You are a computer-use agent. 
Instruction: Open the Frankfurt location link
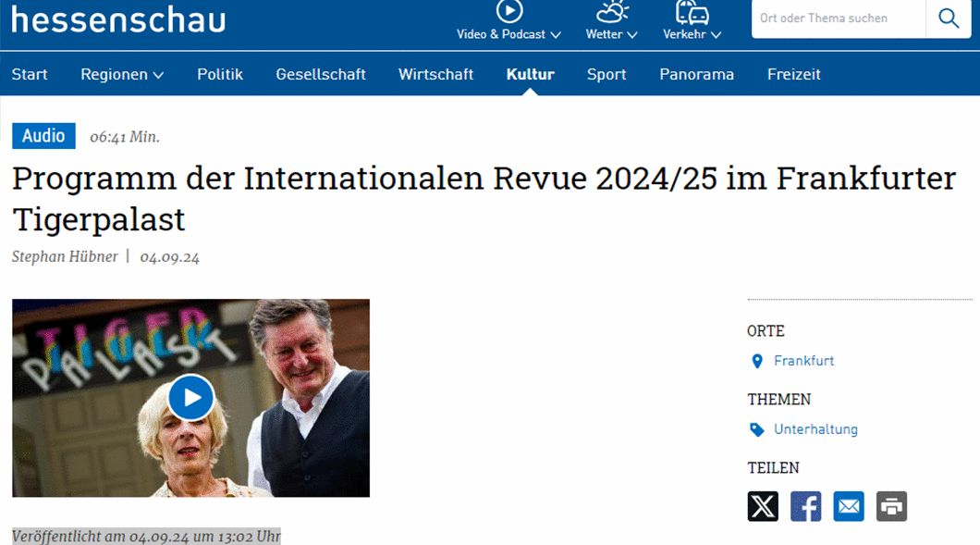(803, 361)
